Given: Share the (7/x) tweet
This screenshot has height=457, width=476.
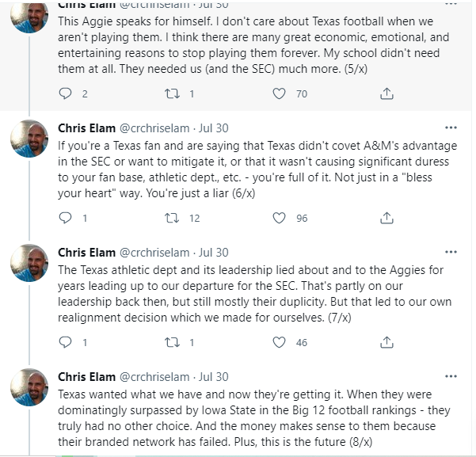Looking at the screenshot, I should (x=387, y=342).
